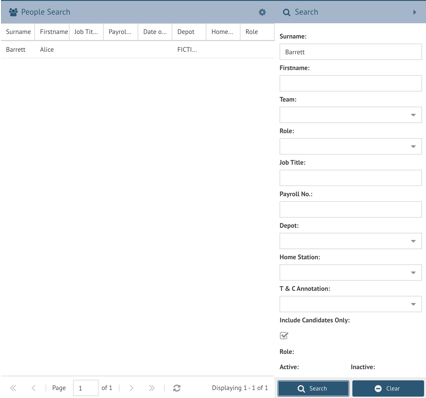Viewport: 426px width, 398px height.
Task: Refresh the people search grid
Action: (177, 388)
